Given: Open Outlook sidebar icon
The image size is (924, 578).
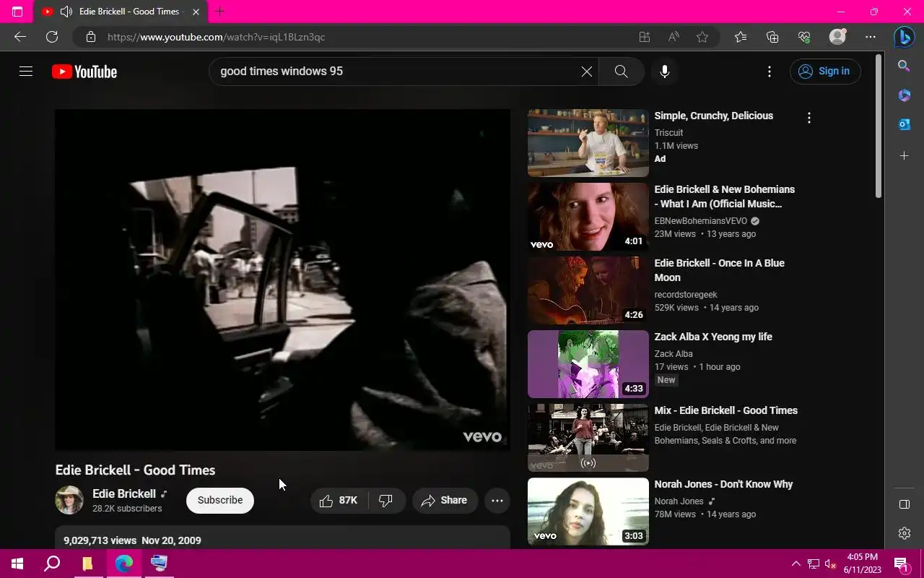Looking at the screenshot, I should 904,124.
